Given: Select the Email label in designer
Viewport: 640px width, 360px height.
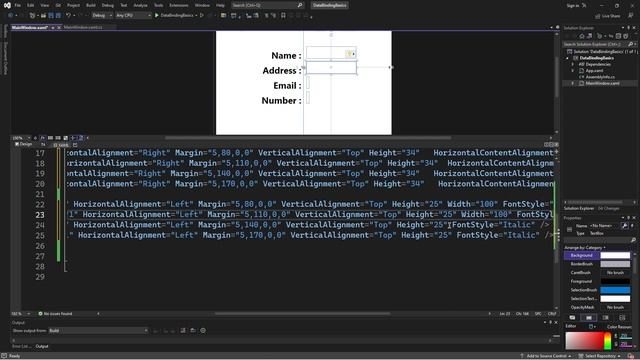Looking at the screenshot, I should pyautogui.click(x=287, y=85).
